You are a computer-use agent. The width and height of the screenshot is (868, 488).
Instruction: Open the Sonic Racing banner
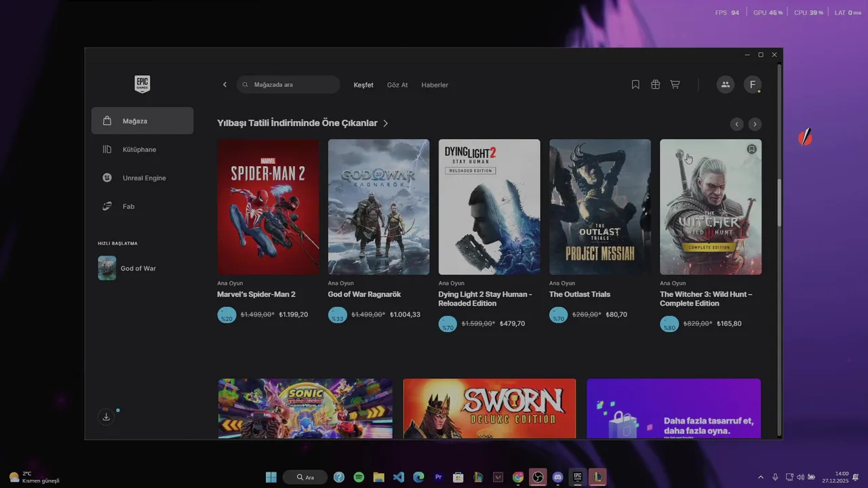click(x=305, y=409)
